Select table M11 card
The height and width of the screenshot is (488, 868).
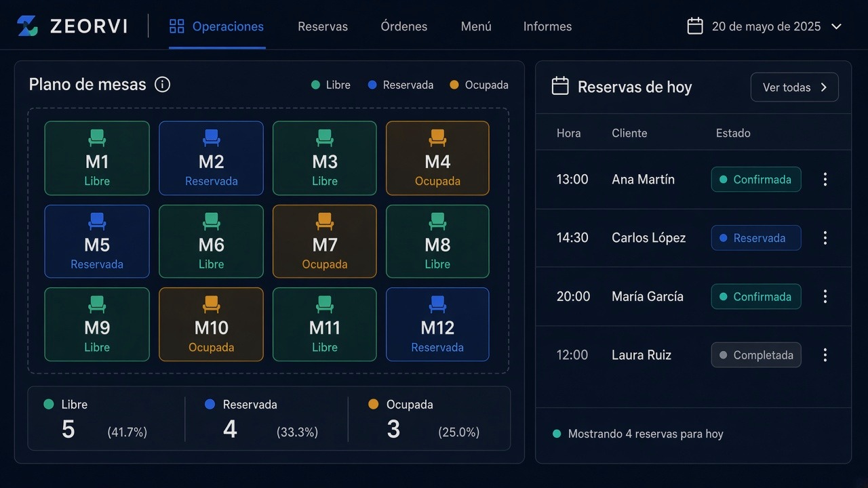[325, 325]
